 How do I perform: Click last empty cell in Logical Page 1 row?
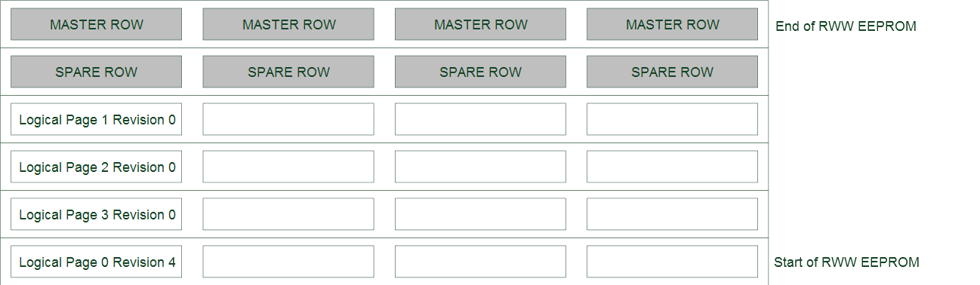[672, 119]
